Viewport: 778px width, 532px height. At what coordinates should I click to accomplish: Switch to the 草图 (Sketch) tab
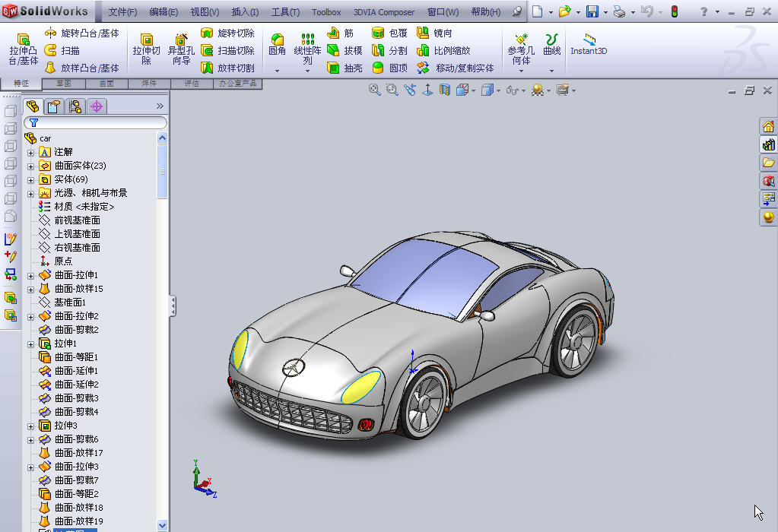tap(64, 84)
